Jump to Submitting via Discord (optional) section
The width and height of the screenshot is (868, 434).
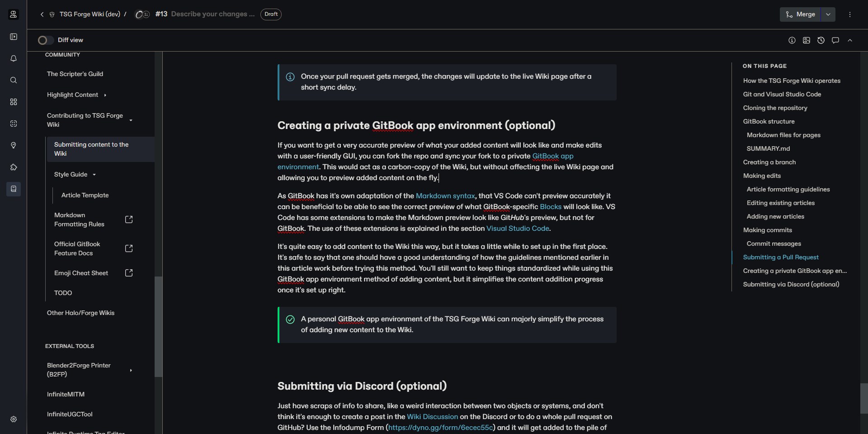[791, 285]
